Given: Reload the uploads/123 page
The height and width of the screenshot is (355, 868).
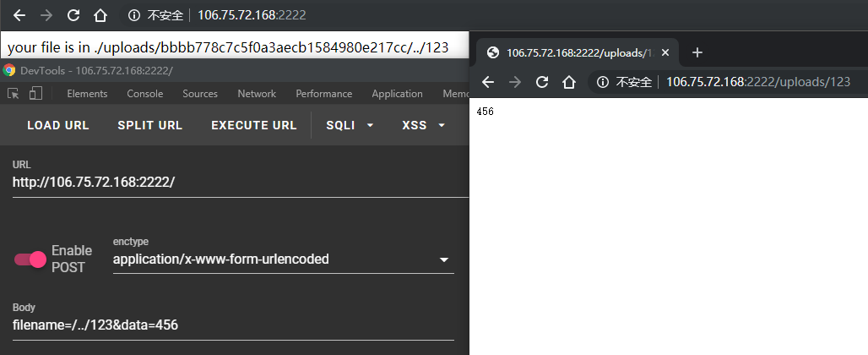Looking at the screenshot, I should tap(542, 83).
